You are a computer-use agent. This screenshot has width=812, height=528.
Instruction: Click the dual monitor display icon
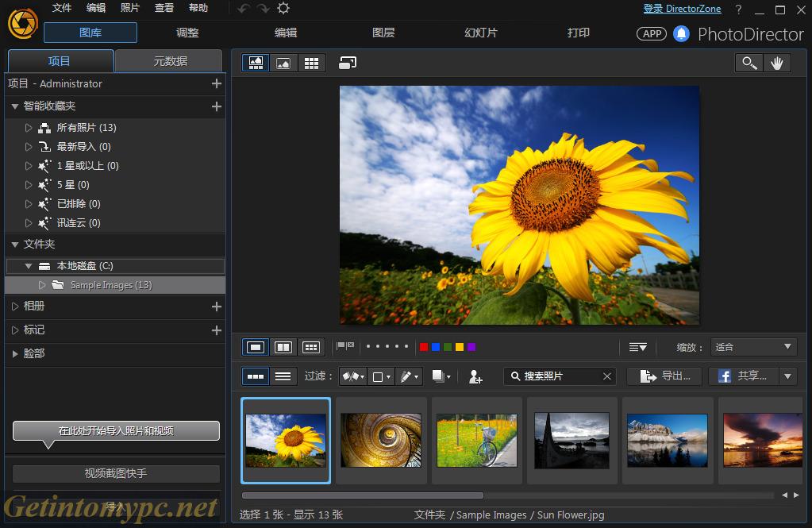[x=347, y=63]
